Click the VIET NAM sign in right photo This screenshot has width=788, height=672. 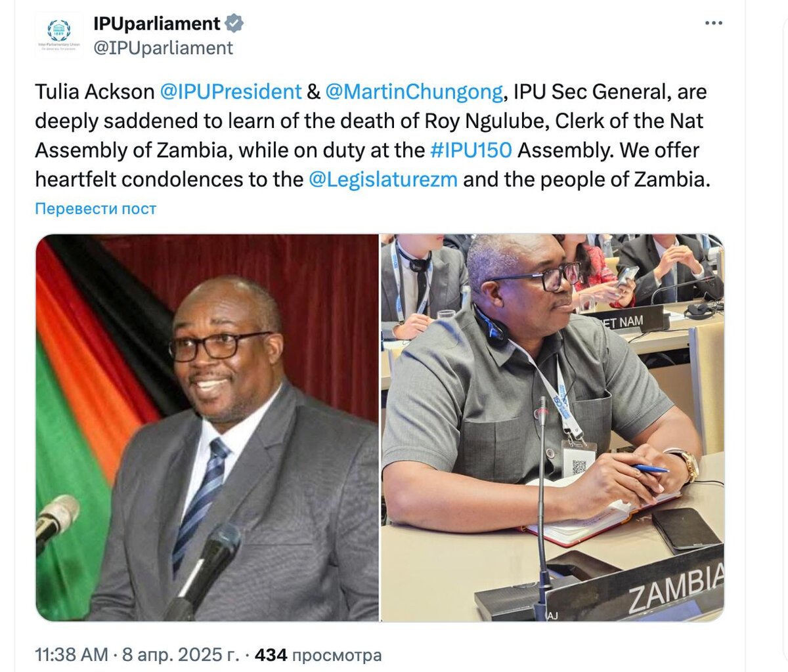[x=623, y=322]
